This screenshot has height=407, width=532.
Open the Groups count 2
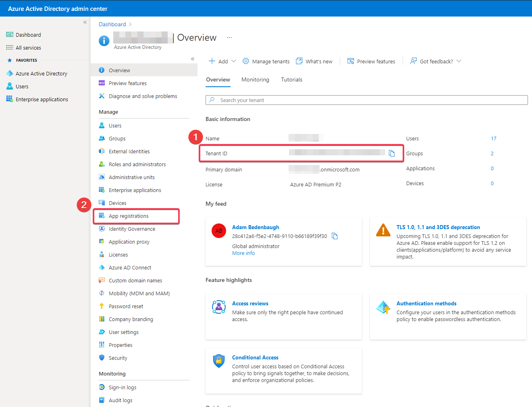[492, 153]
